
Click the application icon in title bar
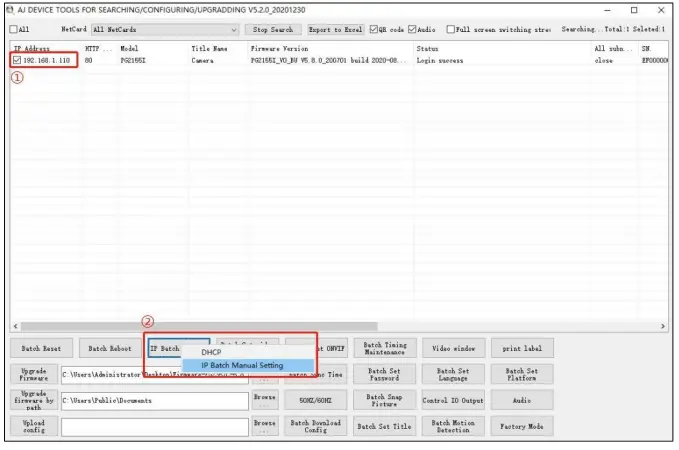click(x=10, y=10)
